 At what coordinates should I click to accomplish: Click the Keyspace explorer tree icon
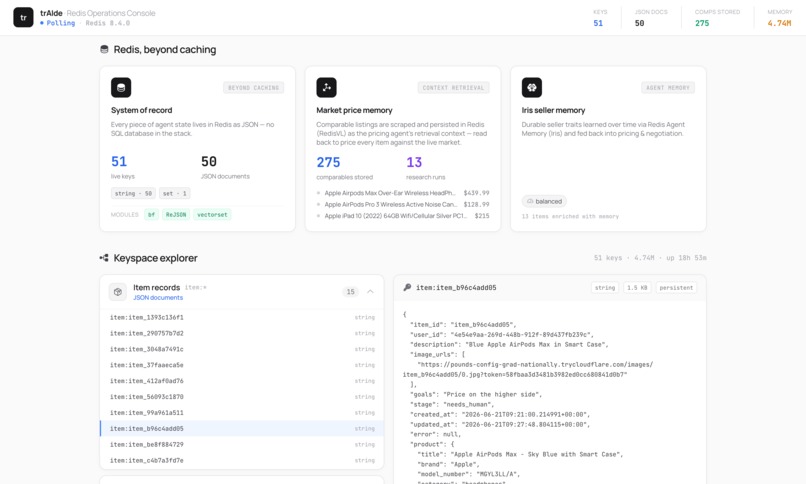[x=104, y=258]
